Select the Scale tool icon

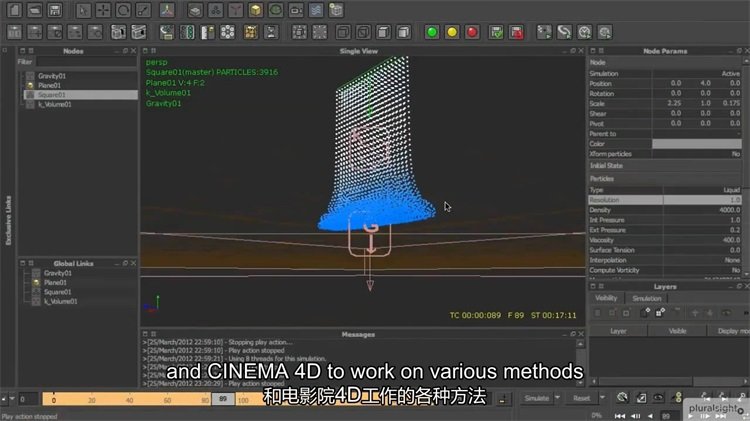(143, 10)
